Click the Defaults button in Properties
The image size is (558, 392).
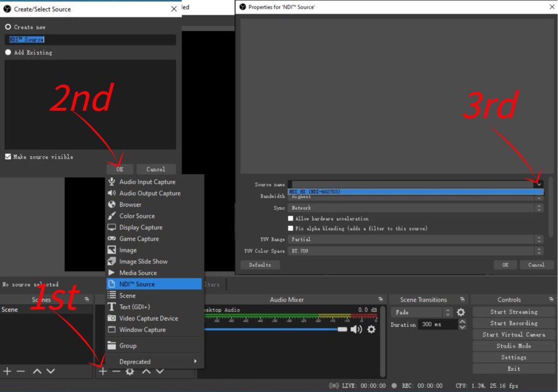click(x=260, y=265)
